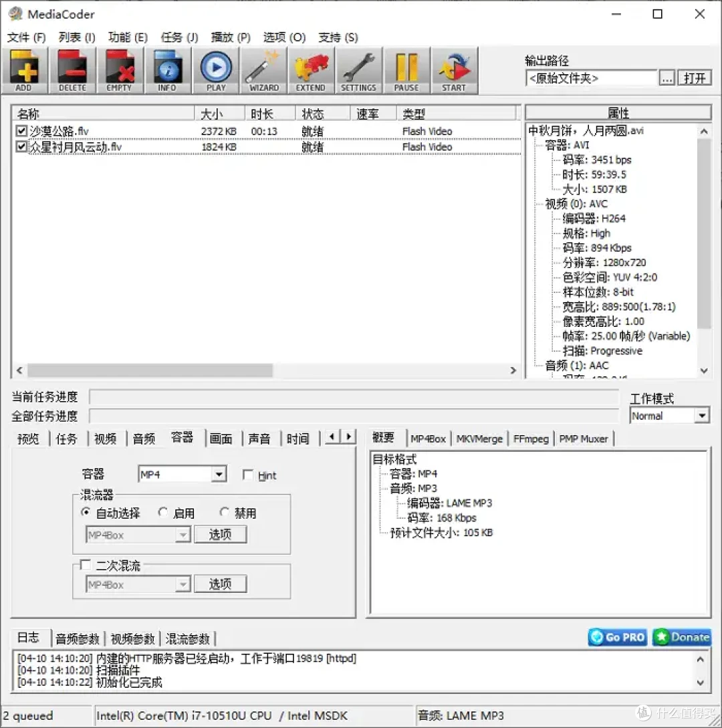722x728 pixels.
Task: Switch to the 视频 tab
Action: click(106, 439)
